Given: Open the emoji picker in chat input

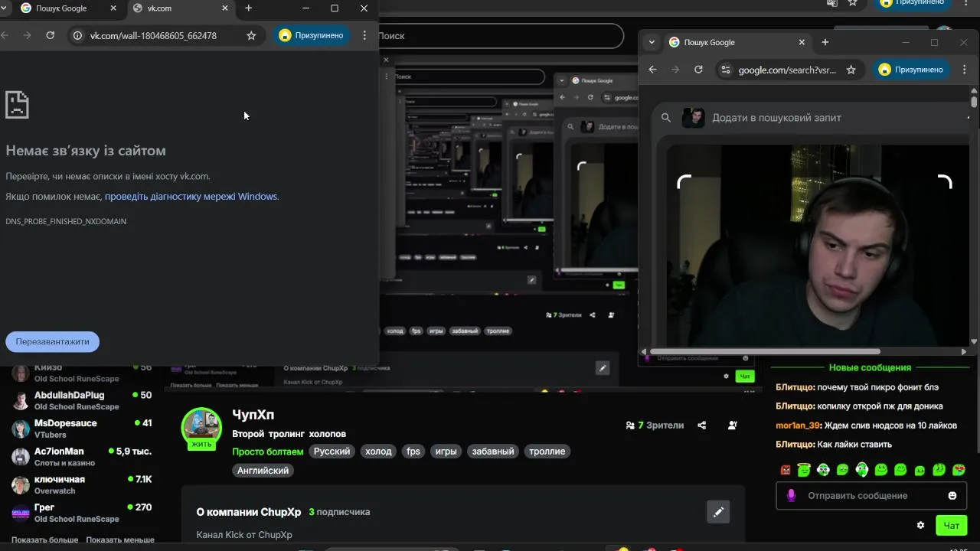Looking at the screenshot, I should [952, 496].
